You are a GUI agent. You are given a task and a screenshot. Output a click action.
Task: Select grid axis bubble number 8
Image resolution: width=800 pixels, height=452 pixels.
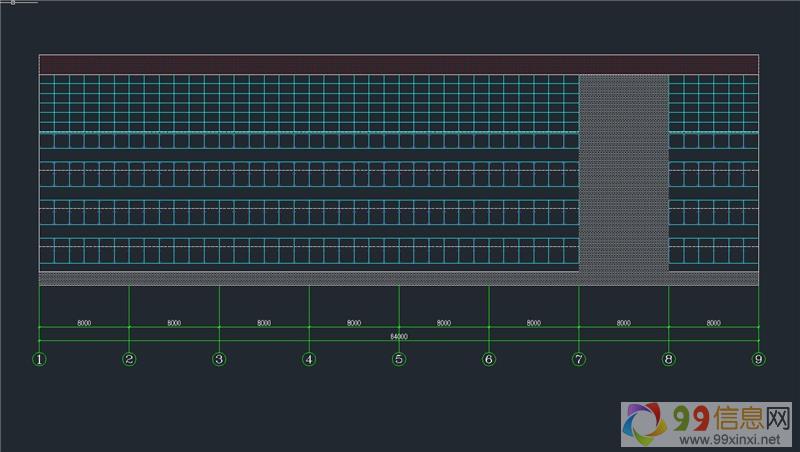tap(668, 359)
